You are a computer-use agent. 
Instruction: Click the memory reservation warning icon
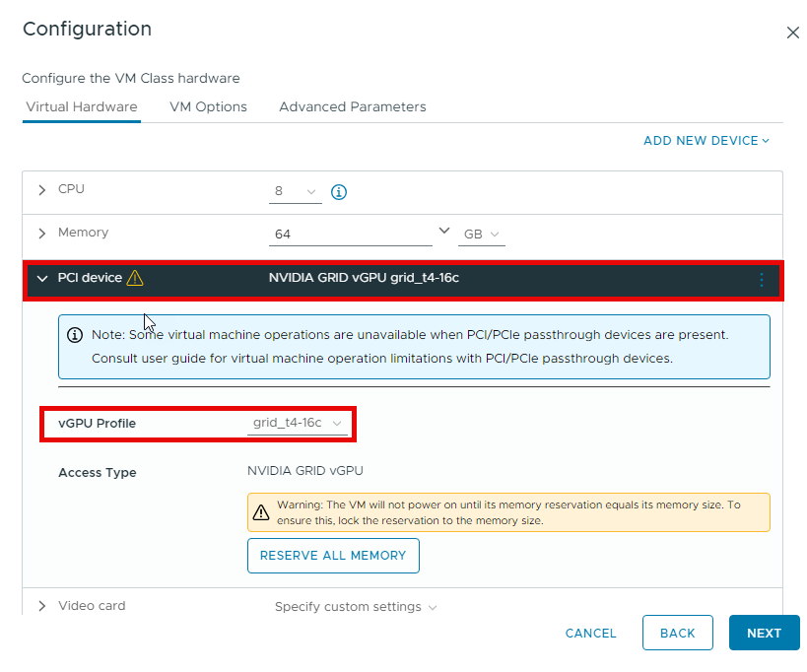pyautogui.click(x=261, y=512)
